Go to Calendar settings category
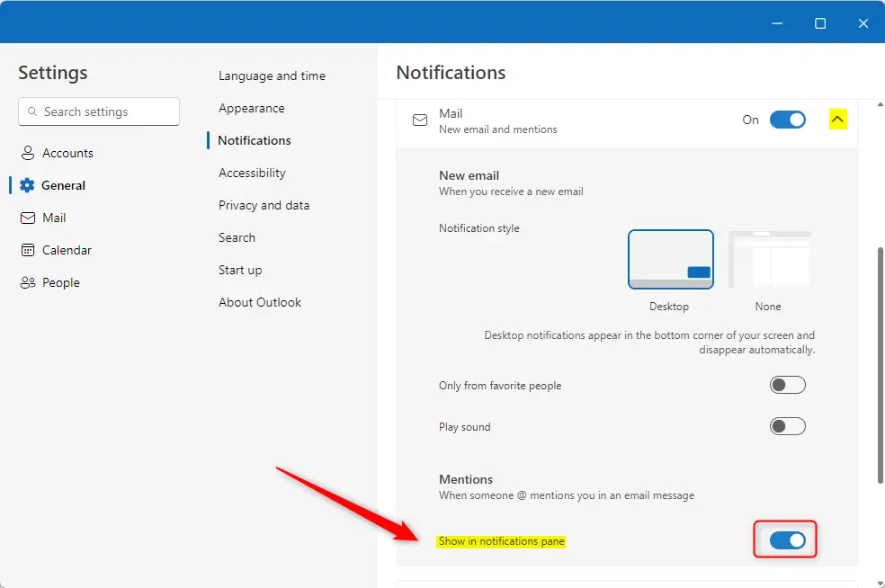This screenshot has width=885, height=588. (x=67, y=250)
